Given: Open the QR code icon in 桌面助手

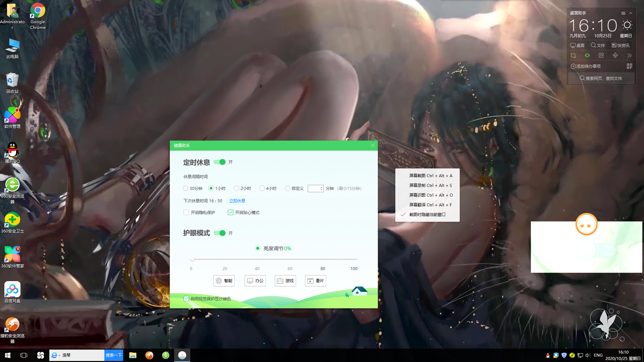Looking at the screenshot, I should pos(629,66).
